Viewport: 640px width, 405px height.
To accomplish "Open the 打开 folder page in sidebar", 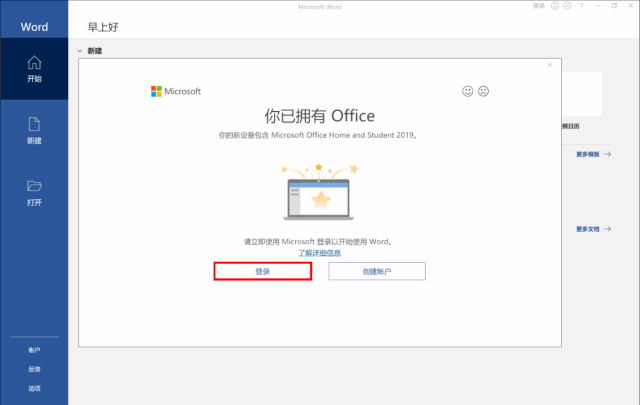I will click(34, 193).
